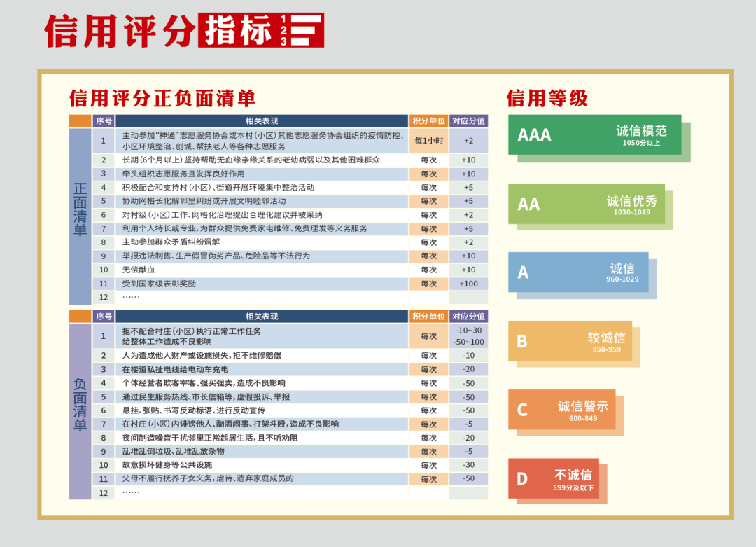Select the A 诚信 960-1029 card
This screenshot has width=756, height=547.
[578, 272]
